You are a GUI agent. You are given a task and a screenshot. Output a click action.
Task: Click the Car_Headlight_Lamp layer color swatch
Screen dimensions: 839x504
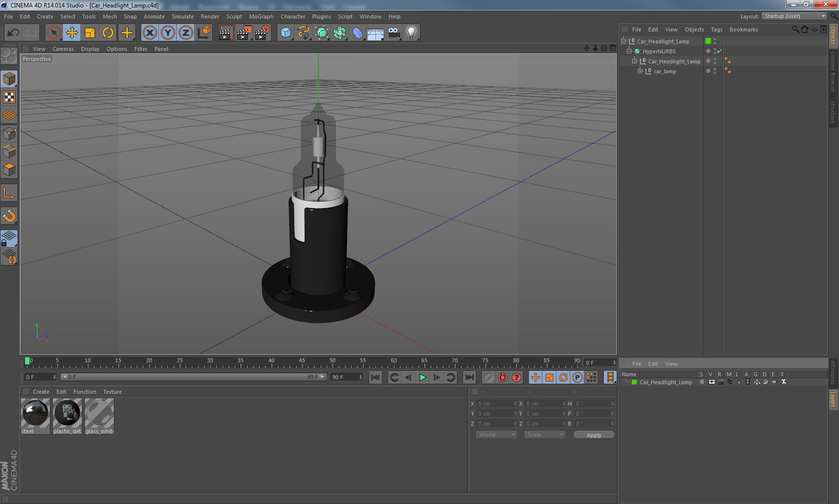pyautogui.click(x=634, y=382)
